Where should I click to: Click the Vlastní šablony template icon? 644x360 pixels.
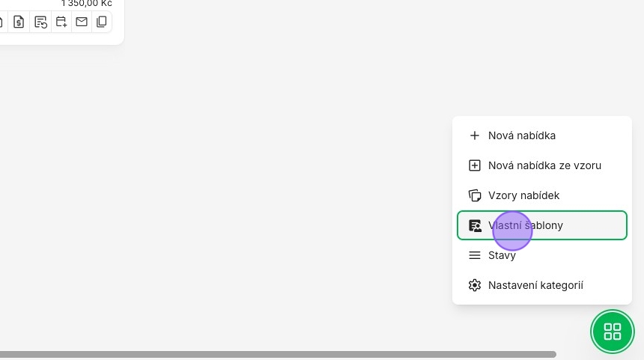point(475,225)
